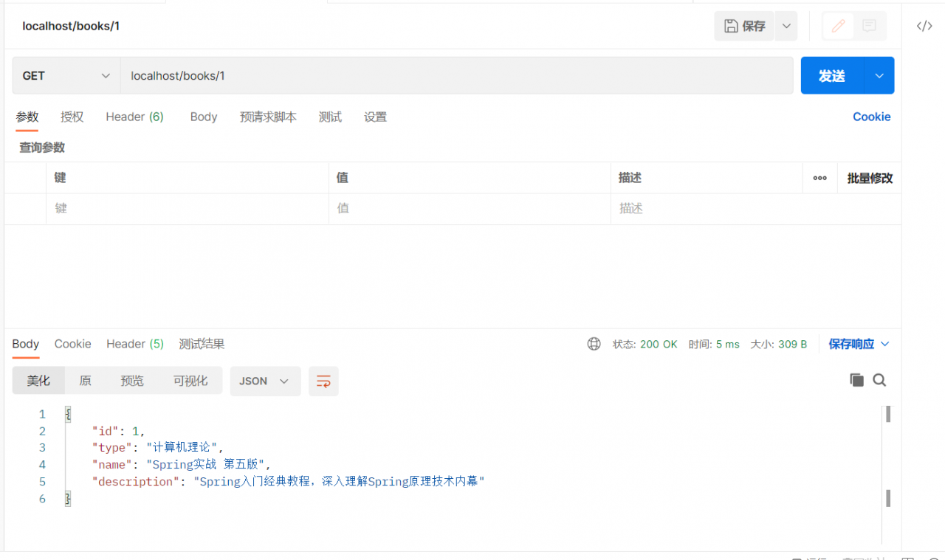
Task: Click the 键 column header
Action: [61, 178]
